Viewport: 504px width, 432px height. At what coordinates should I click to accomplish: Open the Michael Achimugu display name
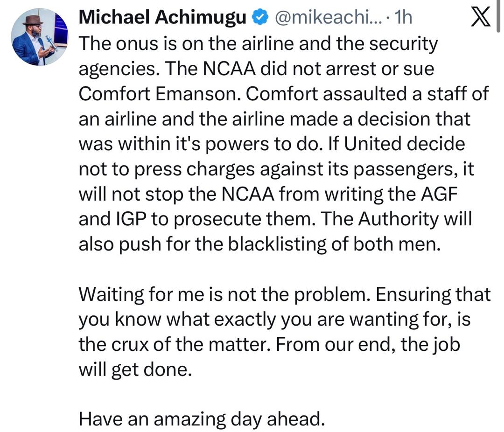pyautogui.click(x=162, y=18)
